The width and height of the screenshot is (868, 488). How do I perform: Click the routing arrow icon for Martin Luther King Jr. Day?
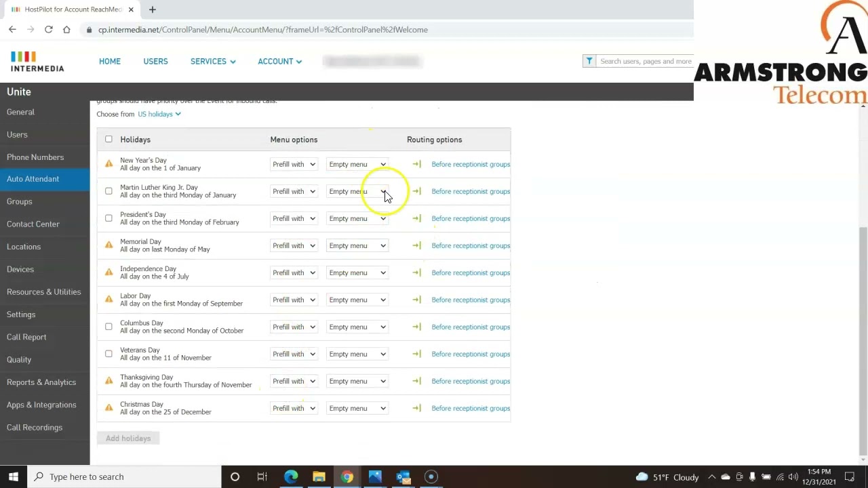pyautogui.click(x=416, y=191)
